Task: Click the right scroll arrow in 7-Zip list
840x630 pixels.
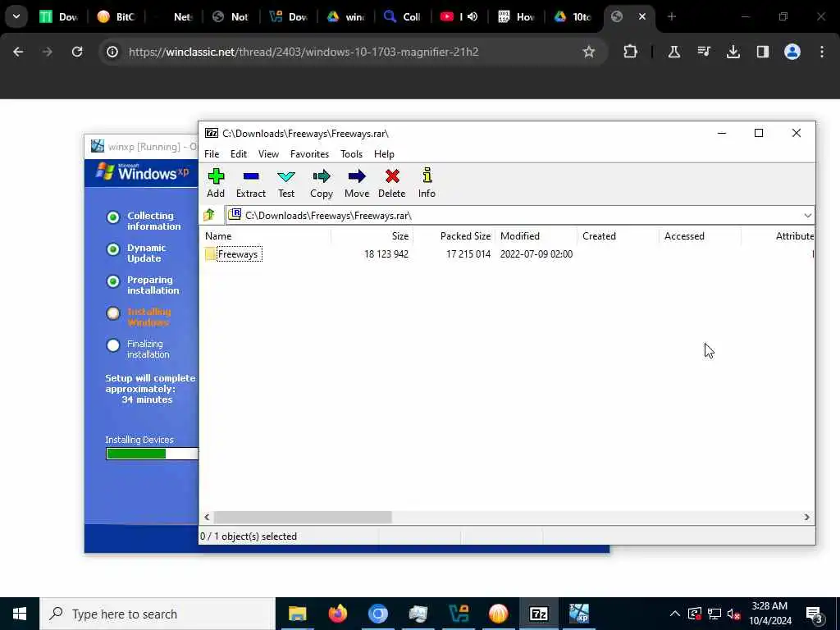Action: (806, 517)
